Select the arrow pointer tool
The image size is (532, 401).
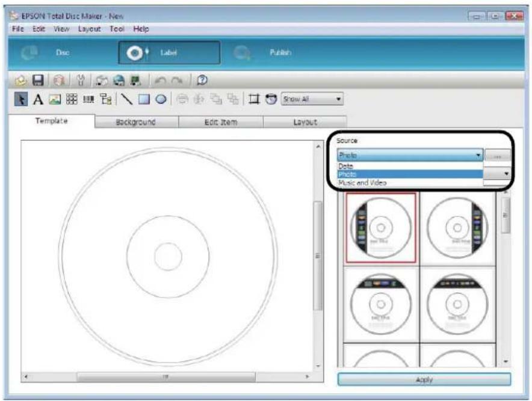(x=20, y=99)
